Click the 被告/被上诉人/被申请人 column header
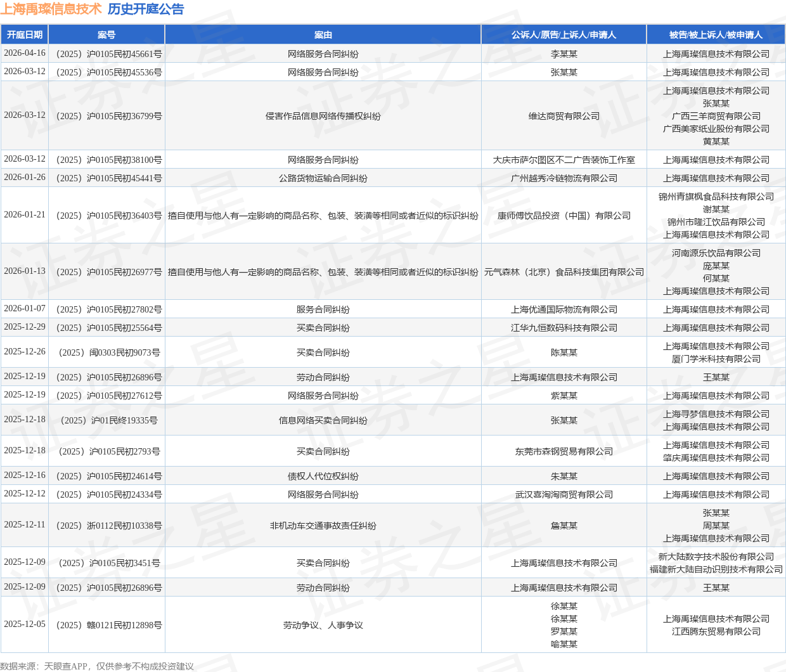 click(x=716, y=35)
